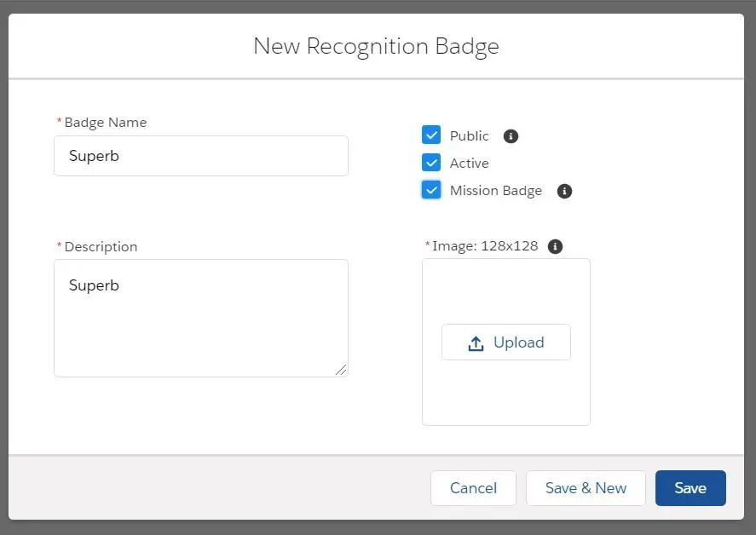Click inside the Description text area
The height and width of the screenshot is (535, 756).
click(x=201, y=318)
